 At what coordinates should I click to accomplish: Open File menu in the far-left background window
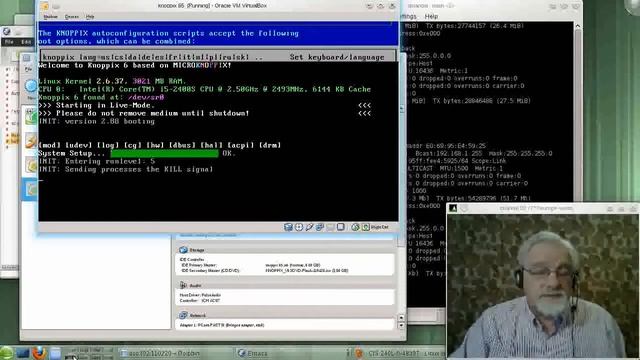tap(9, 42)
